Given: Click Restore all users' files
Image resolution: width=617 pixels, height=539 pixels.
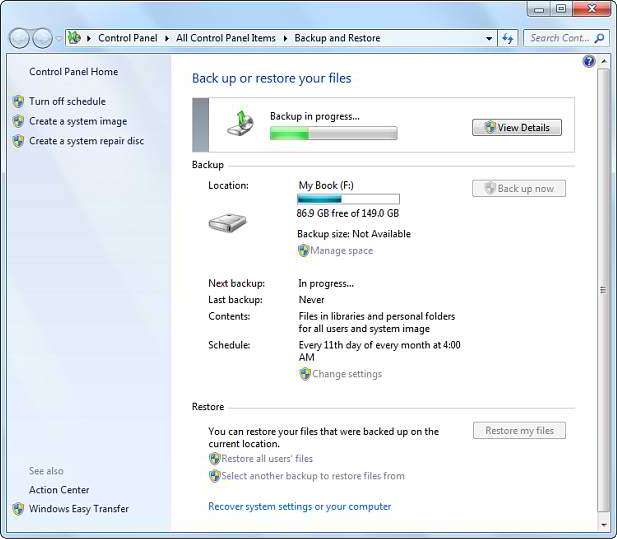Looking at the screenshot, I should (267, 459).
